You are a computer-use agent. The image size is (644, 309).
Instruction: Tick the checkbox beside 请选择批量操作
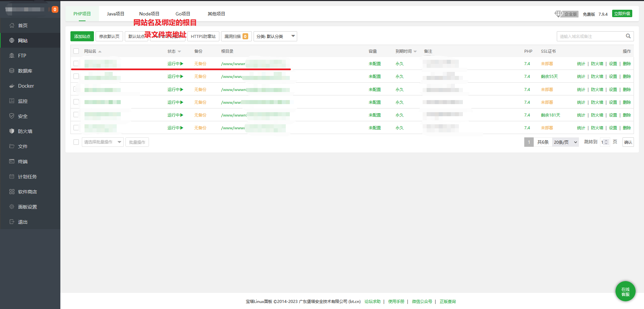point(76,142)
